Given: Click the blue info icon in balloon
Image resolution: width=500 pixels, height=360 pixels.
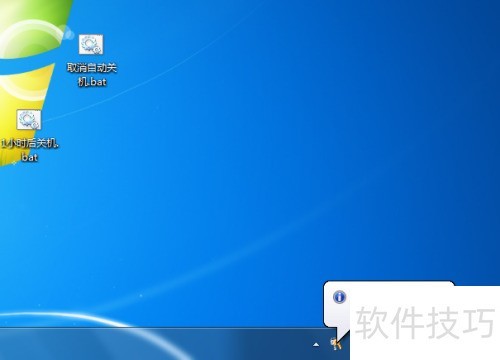Looking at the screenshot, I should [339, 297].
